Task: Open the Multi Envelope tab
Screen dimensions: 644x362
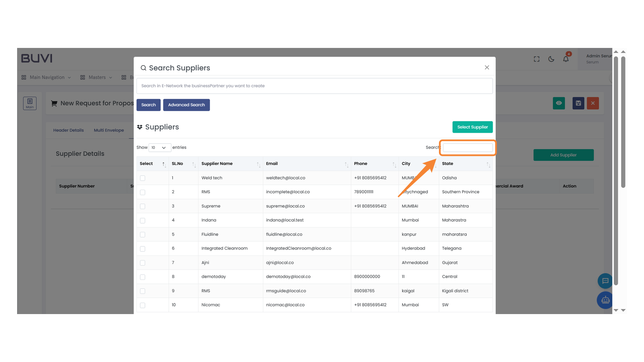Action: click(109, 130)
